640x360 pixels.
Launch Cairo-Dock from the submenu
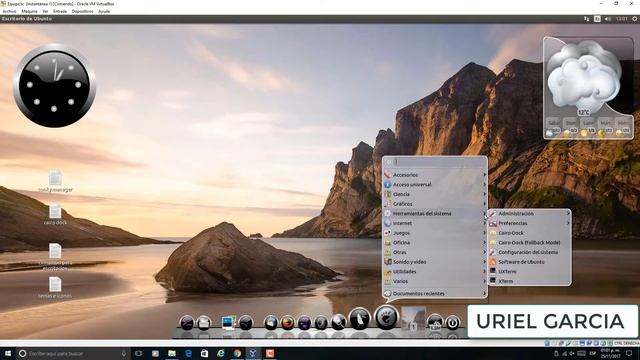tap(529, 233)
